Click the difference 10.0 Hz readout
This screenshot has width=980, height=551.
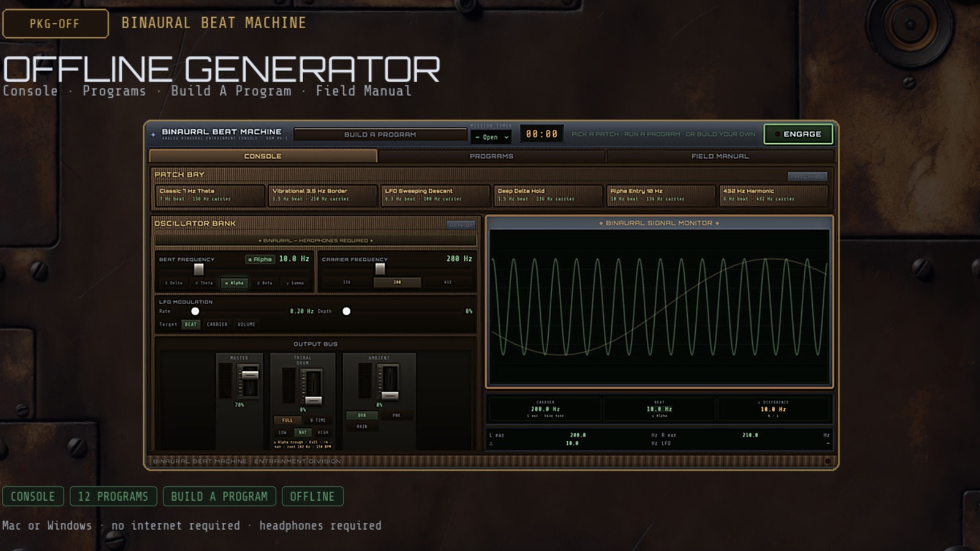(x=773, y=409)
